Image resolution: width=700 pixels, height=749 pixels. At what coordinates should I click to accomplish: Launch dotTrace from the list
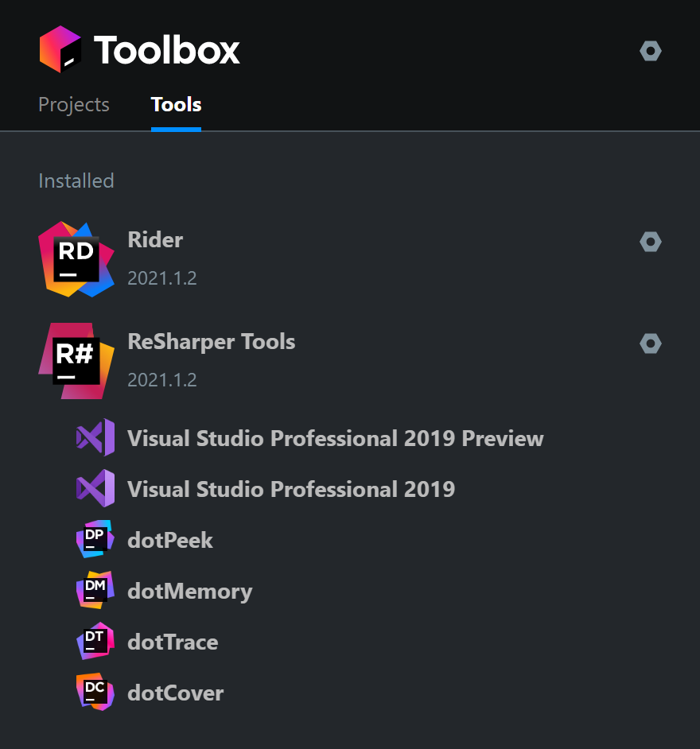coord(173,642)
